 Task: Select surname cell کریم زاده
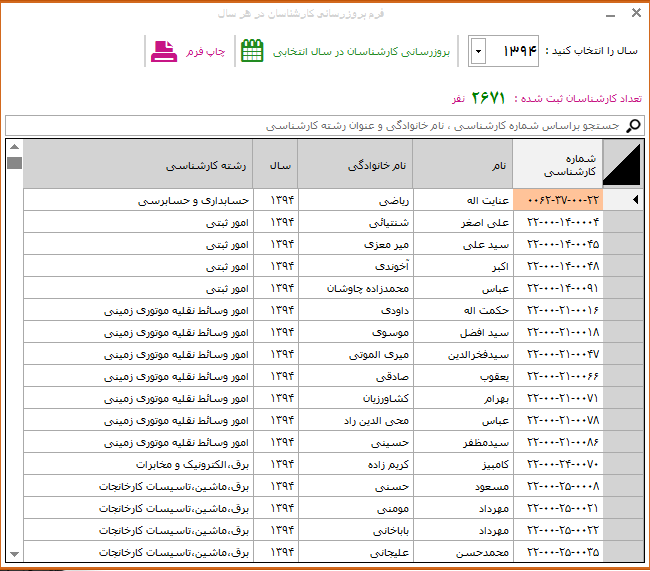pos(356,464)
